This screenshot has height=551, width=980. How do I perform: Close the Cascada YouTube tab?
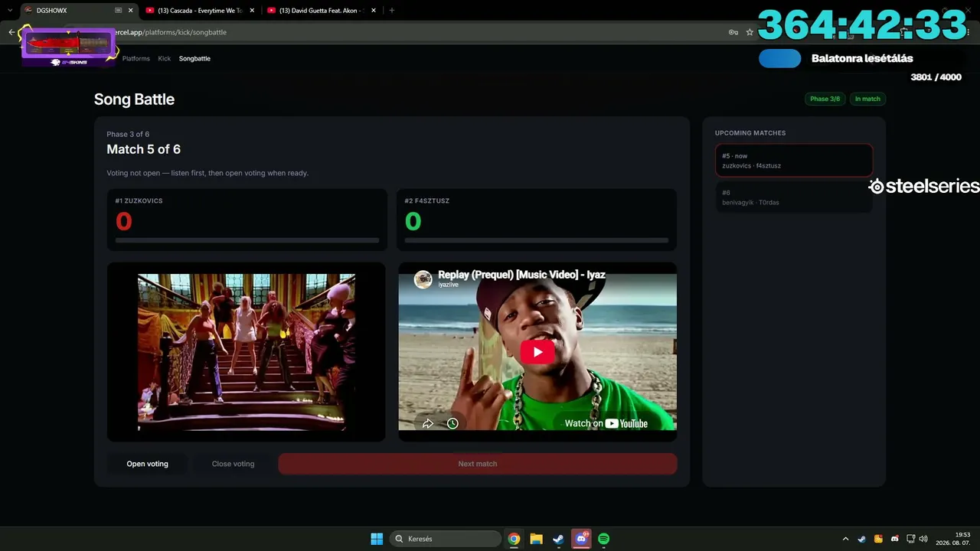252,11
